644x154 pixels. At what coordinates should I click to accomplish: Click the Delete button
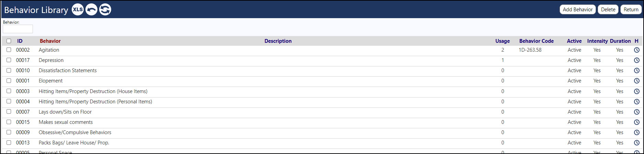(608, 10)
